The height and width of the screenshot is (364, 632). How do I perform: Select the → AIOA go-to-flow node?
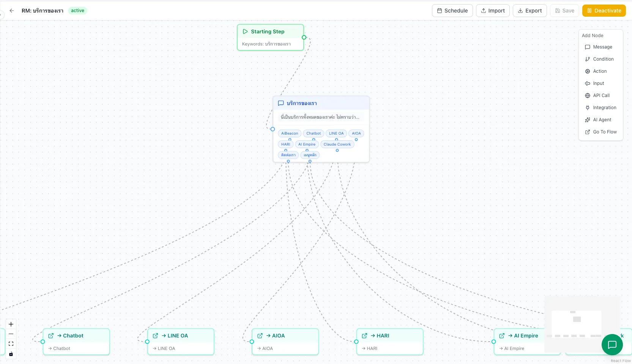(285, 342)
